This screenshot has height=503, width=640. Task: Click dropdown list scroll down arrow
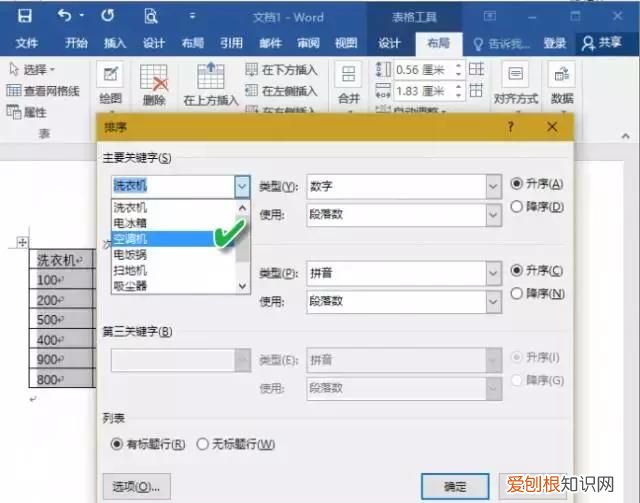242,286
